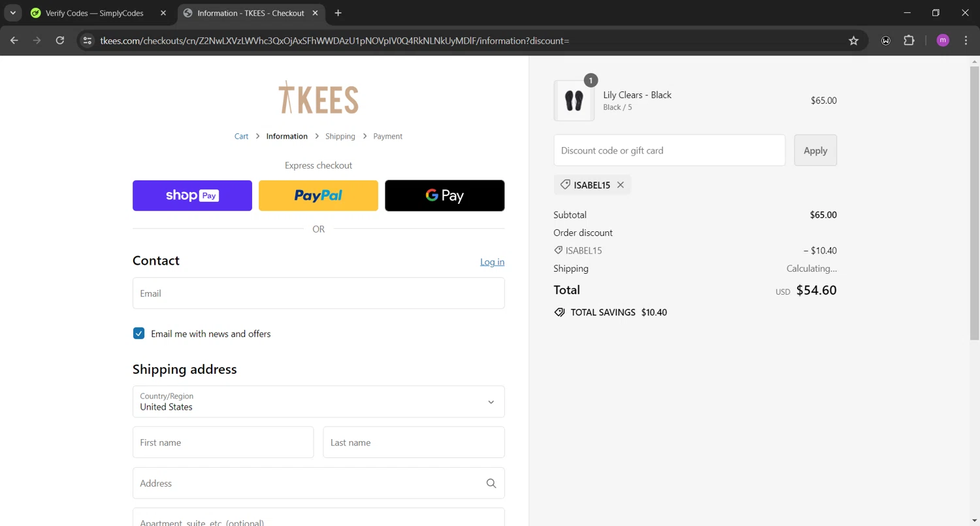Click the browser back arrow
This screenshot has width=980, height=526.
[14, 41]
